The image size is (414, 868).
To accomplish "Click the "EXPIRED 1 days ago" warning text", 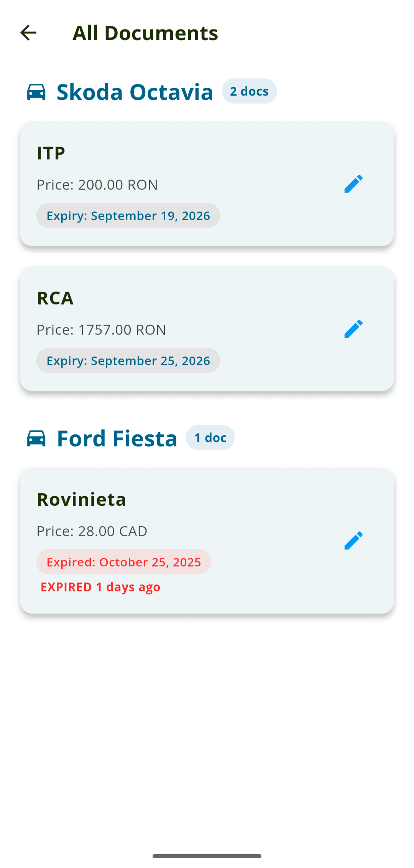I will coord(100,587).
